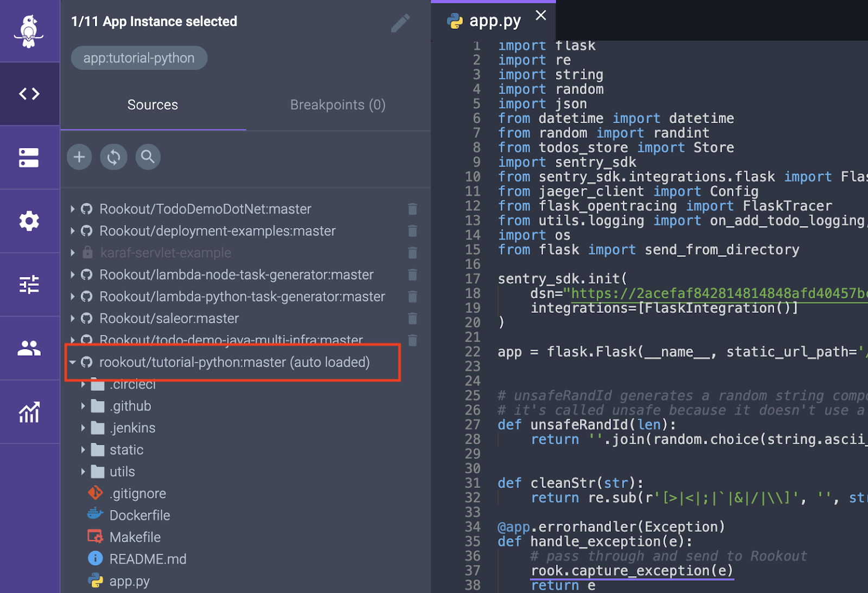Open README.md in the tree
The width and height of the screenshot is (868, 593).
point(148,559)
